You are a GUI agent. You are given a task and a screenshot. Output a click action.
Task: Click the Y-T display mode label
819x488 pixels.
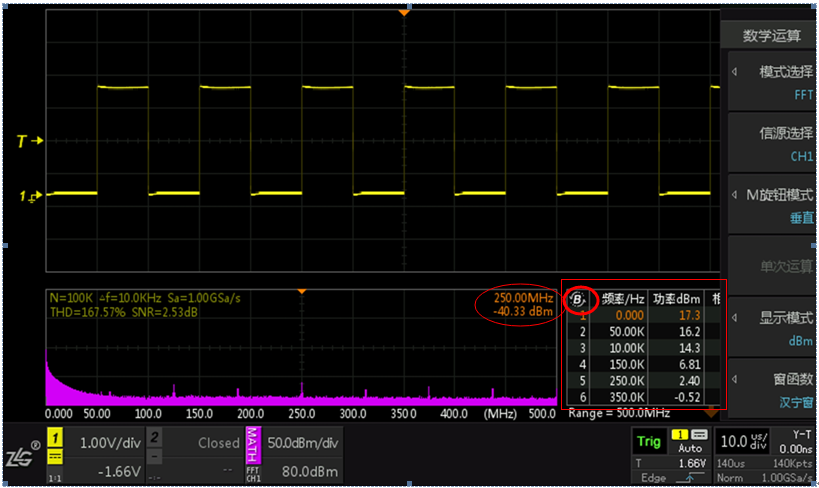tap(802, 435)
